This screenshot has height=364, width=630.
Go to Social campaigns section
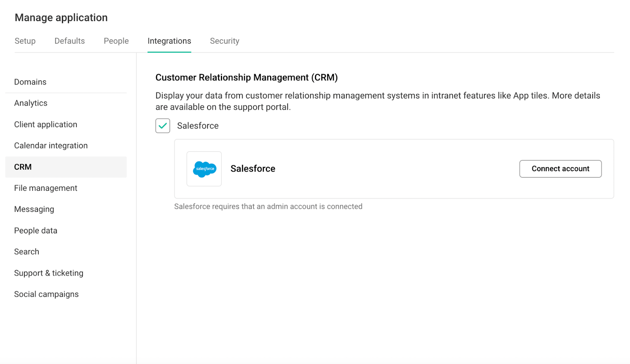46,294
